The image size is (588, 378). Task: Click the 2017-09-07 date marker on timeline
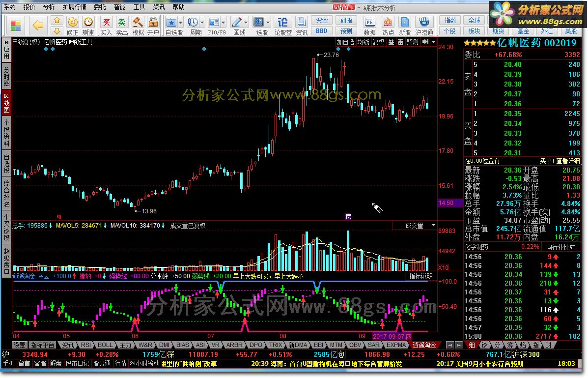pyautogui.click(x=392, y=336)
